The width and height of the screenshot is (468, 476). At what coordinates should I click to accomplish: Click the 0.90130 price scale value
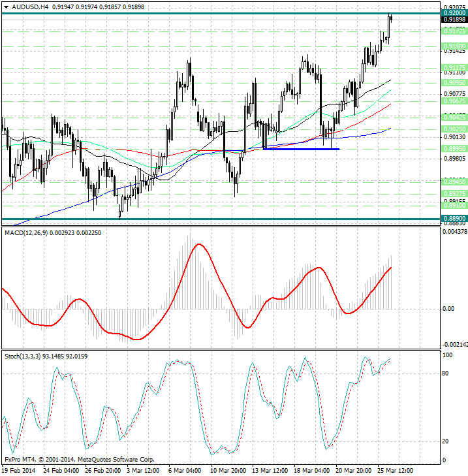click(x=454, y=137)
